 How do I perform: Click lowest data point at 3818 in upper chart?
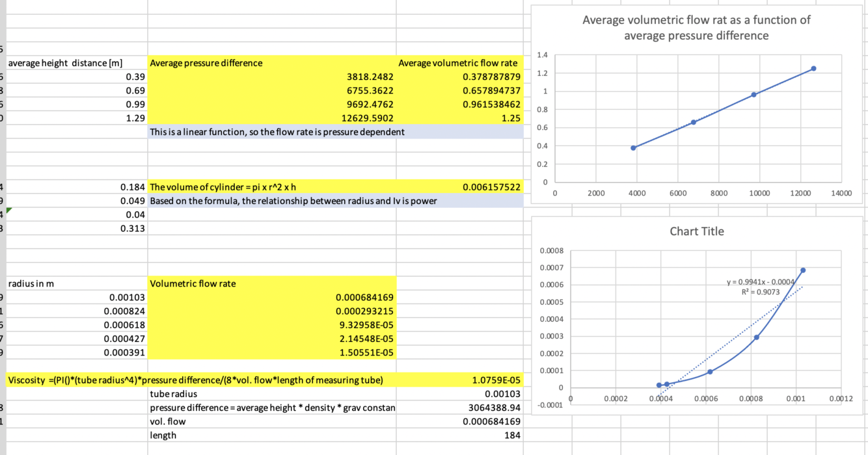633,148
